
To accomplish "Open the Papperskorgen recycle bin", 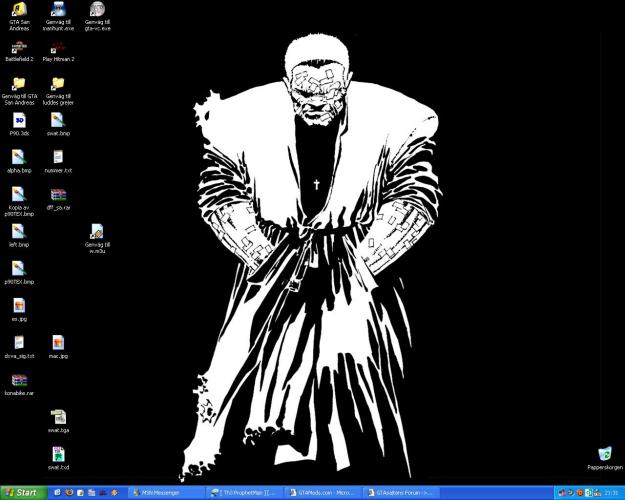I will pos(604,454).
